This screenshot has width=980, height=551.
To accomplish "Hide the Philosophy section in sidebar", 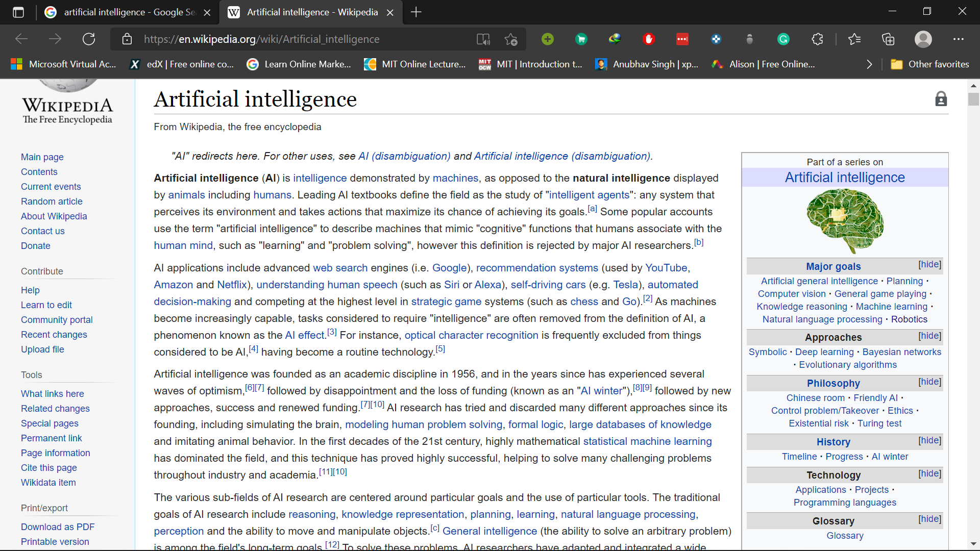I will pyautogui.click(x=929, y=382).
